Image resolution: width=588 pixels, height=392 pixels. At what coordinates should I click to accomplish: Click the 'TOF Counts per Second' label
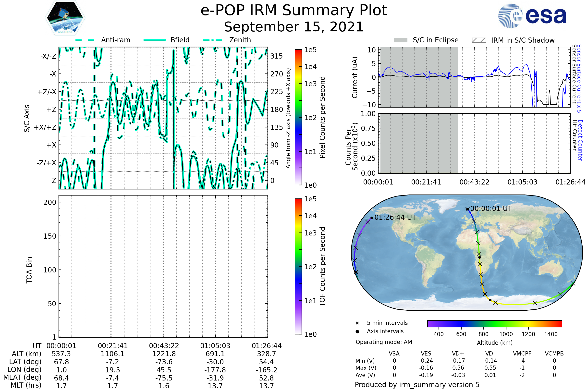[x=322, y=267]
